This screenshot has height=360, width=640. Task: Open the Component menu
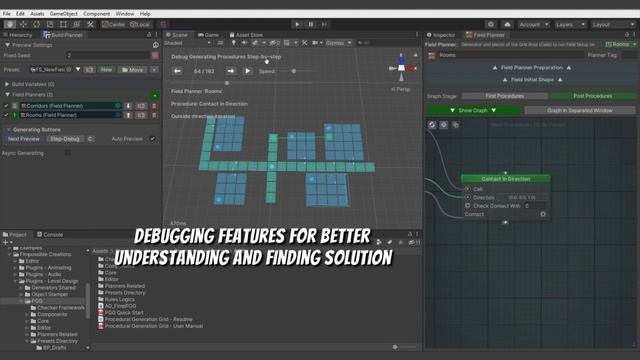click(x=97, y=14)
